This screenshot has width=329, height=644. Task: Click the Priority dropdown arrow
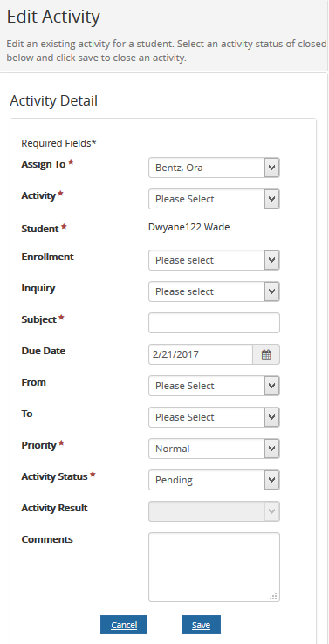coord(271,449)
